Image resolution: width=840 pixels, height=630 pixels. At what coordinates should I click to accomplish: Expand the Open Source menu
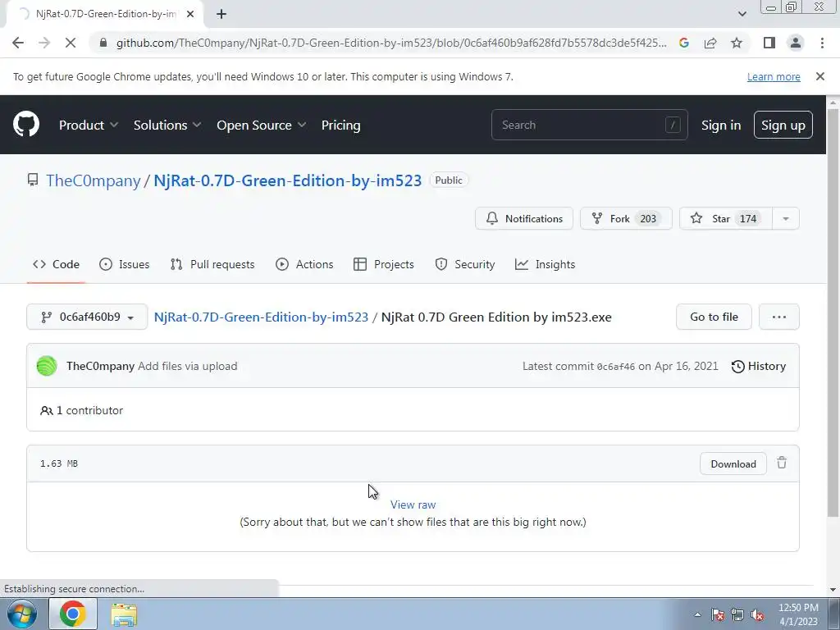coord(262,125)
